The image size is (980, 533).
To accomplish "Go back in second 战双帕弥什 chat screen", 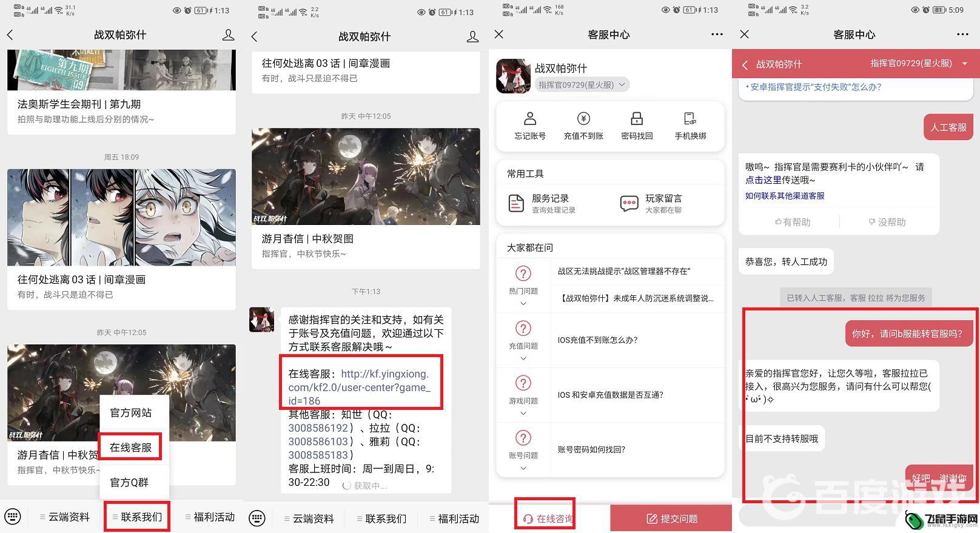I will pyautogui.click(x=254, y=36).
